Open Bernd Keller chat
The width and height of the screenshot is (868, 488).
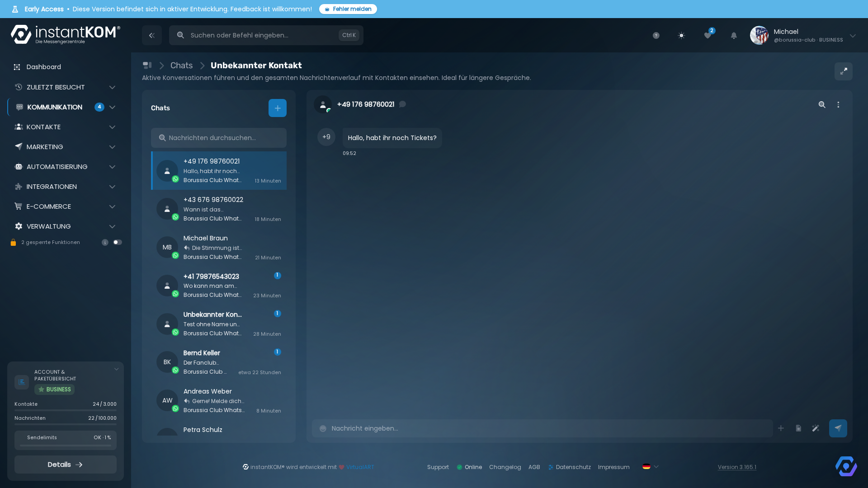coord(219,362)
